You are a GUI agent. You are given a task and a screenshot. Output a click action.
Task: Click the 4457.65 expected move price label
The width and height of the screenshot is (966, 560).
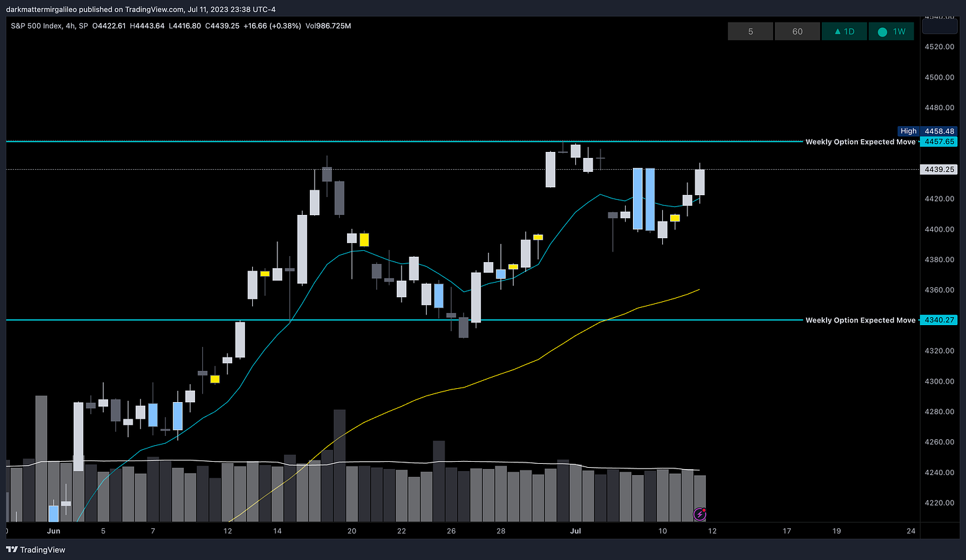pyautogui.click(x=939, y=141)
